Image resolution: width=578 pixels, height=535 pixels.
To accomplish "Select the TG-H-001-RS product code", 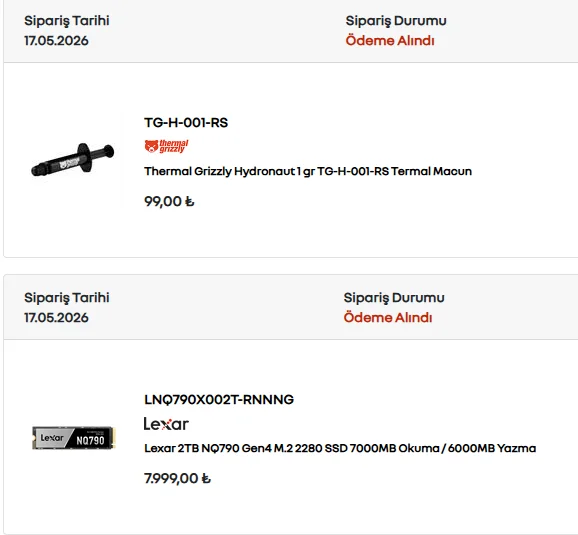I will pos(186,122).
